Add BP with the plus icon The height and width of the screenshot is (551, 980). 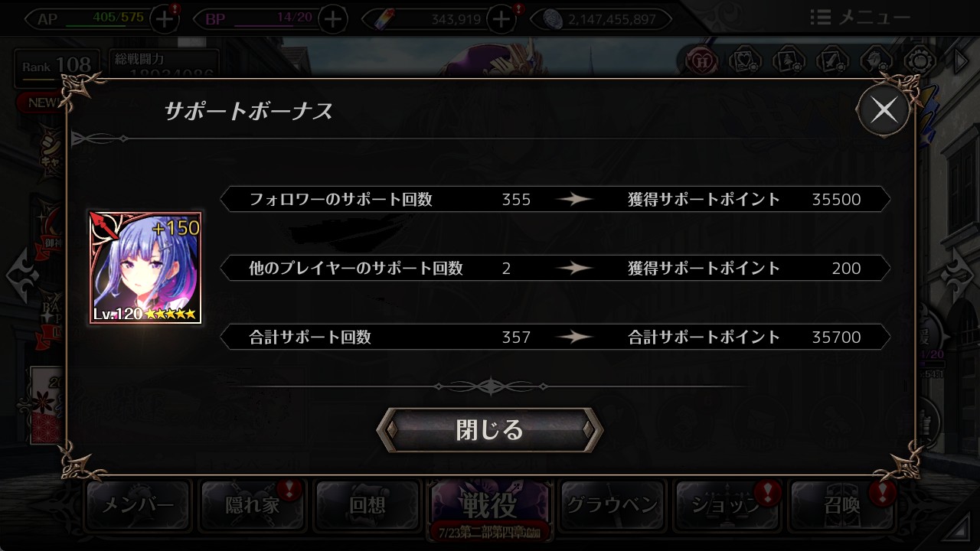332,19
